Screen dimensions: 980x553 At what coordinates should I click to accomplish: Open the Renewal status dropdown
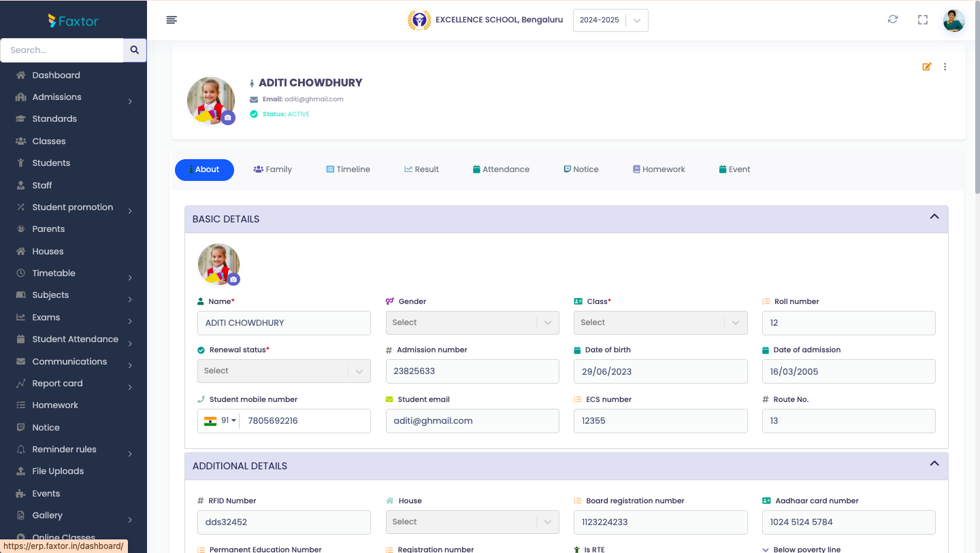284,371
